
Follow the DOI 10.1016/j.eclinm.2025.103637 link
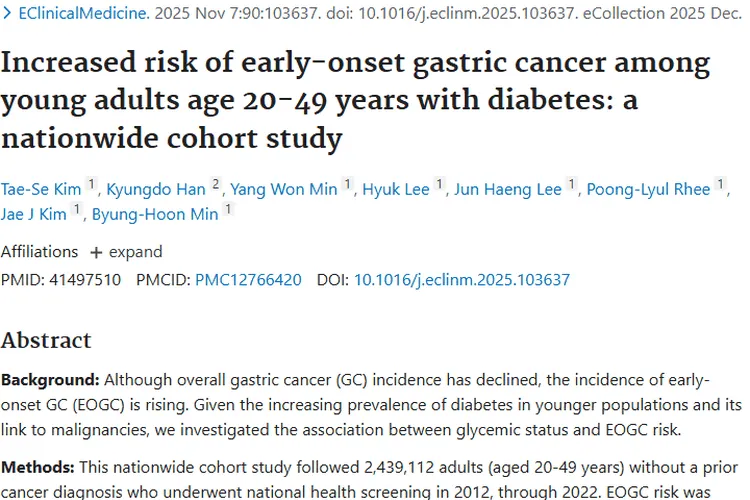tap(462, 280)
